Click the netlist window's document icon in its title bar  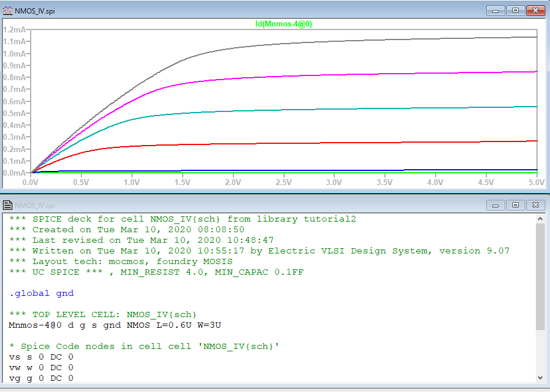point(8,205)
